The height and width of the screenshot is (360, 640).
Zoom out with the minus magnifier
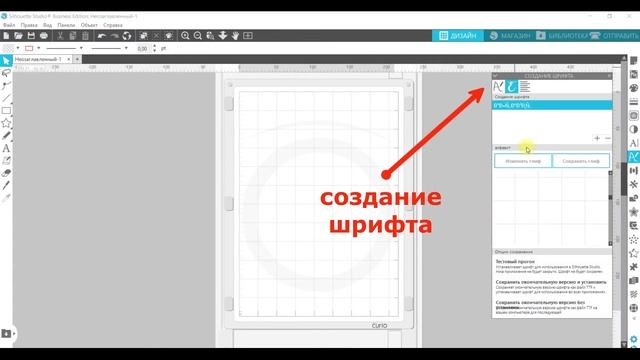tap(198, 36)
